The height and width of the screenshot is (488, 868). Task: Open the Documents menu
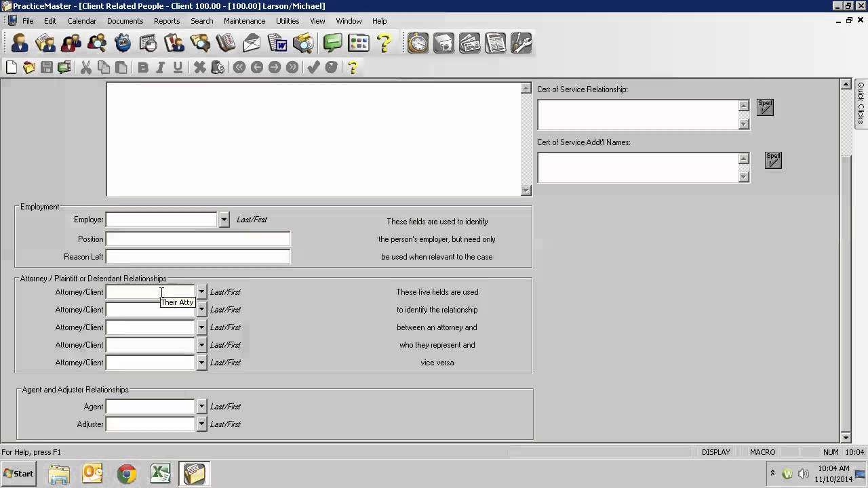pos(125,21)
